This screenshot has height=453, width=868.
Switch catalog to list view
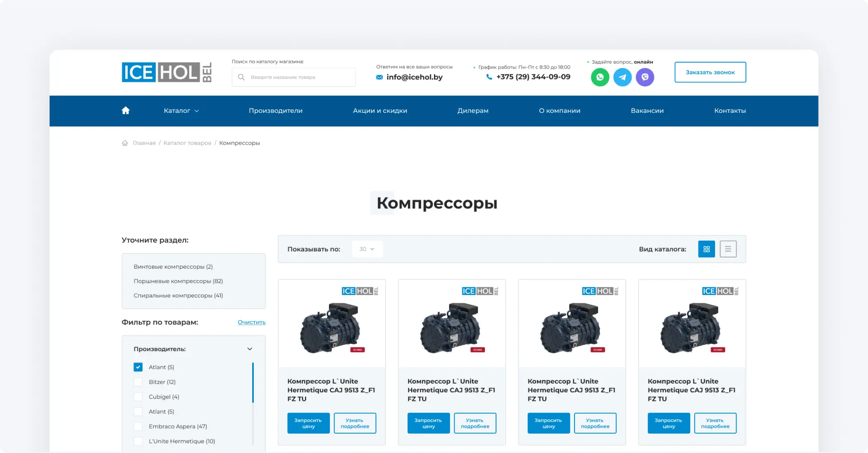tap(728, 249)
